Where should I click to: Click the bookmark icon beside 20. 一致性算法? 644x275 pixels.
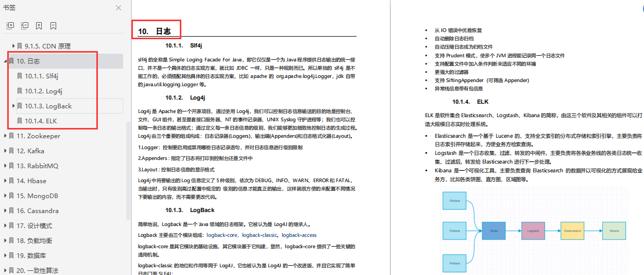(x=11, y=270)
